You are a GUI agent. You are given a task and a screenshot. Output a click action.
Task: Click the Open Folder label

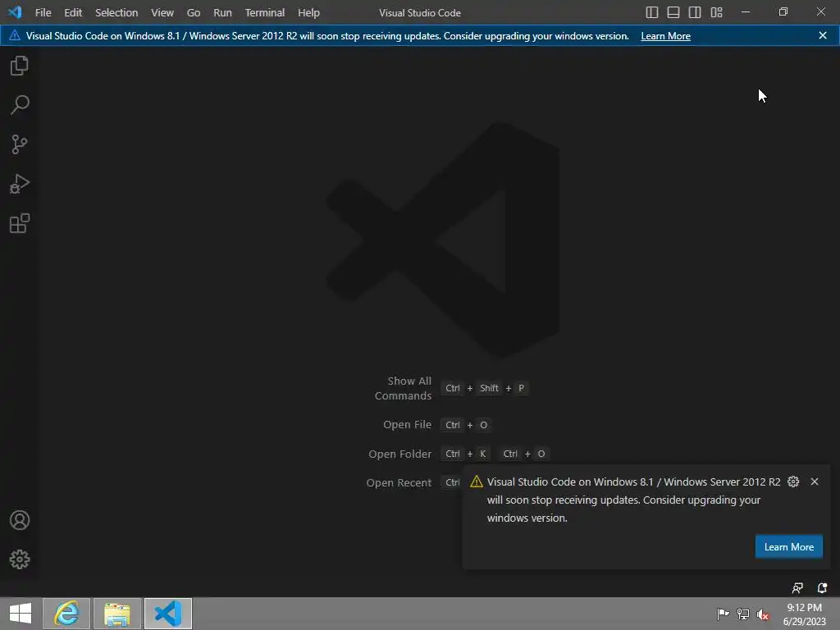pos(399,454)
